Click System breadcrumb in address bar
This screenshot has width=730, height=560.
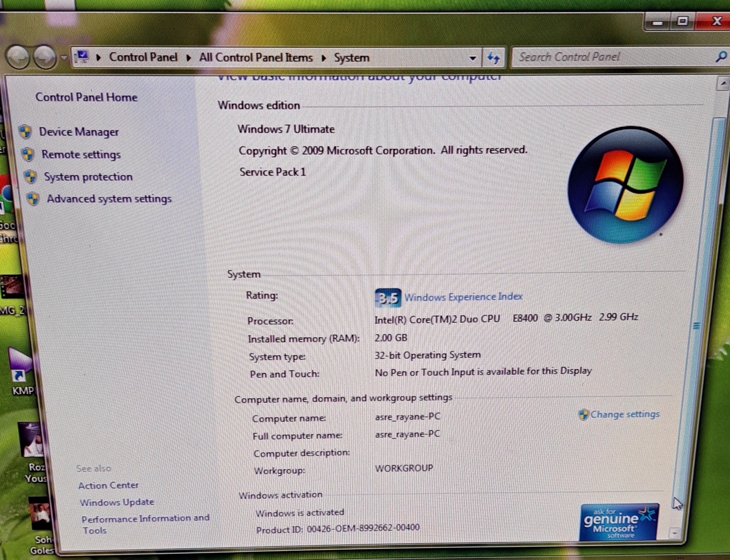coord(352,58)
